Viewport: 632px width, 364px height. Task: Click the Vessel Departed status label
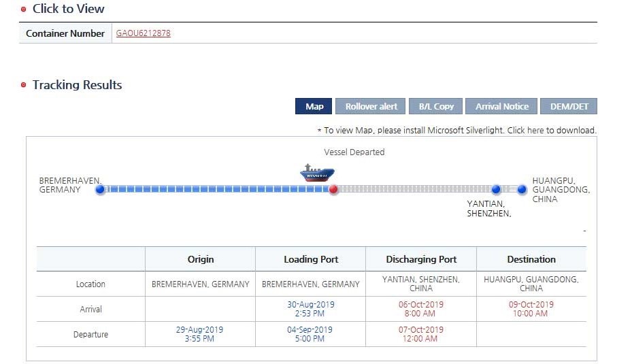[354, 152]
